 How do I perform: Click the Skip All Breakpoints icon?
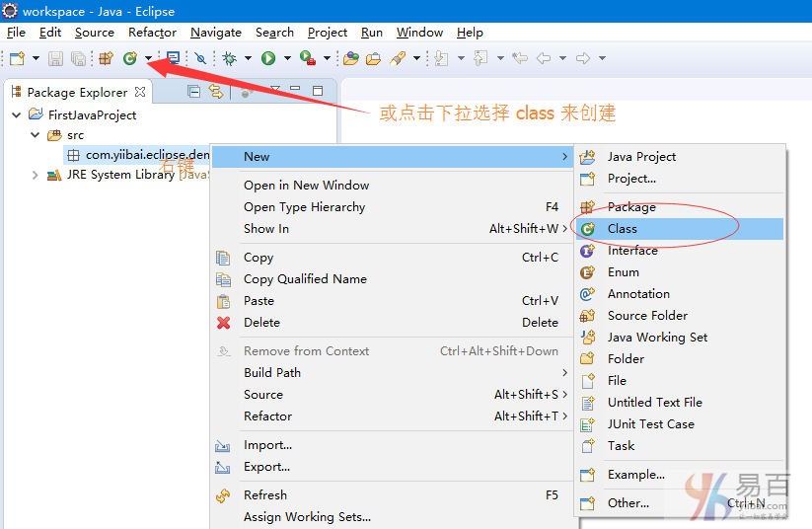(x=200, y=58)
